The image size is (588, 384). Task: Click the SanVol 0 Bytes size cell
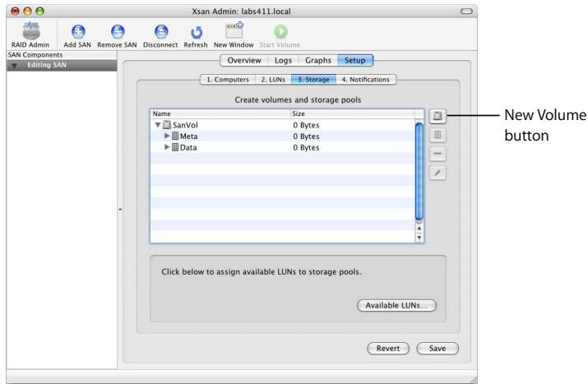[307, 125]
